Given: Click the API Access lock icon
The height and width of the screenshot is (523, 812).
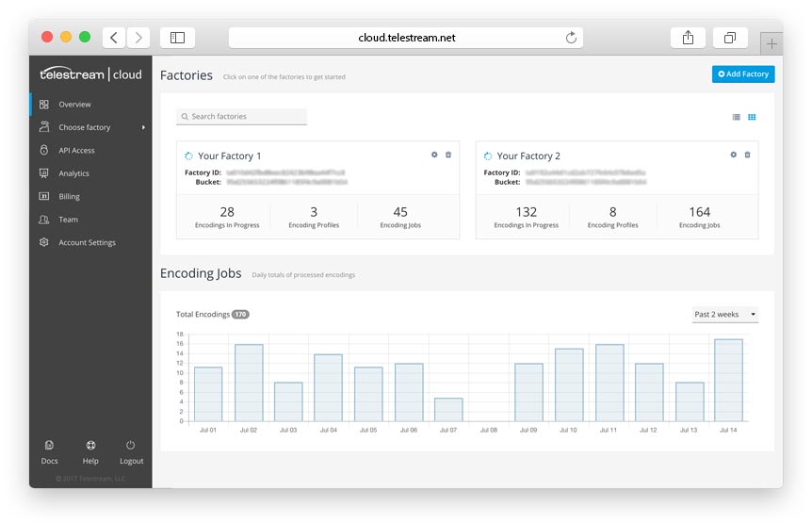Looking at the screenshot, I should pyautogui.click(x=44, y=150).
